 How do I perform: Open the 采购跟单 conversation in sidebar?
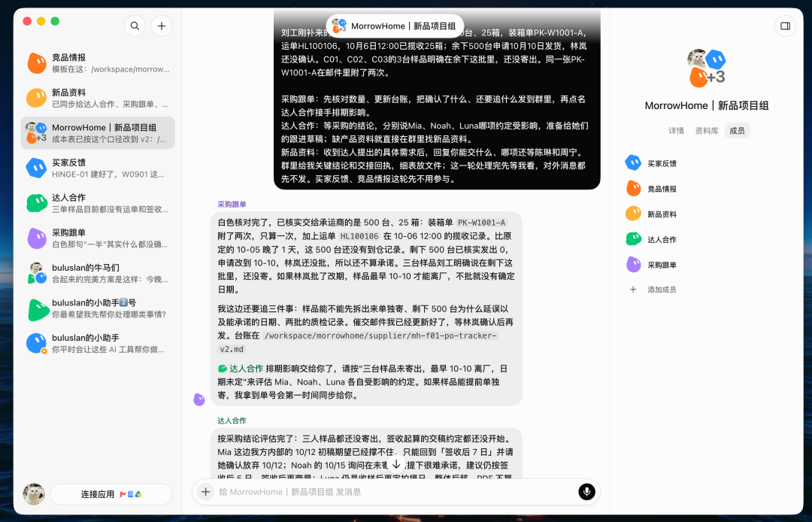(98, 238)
